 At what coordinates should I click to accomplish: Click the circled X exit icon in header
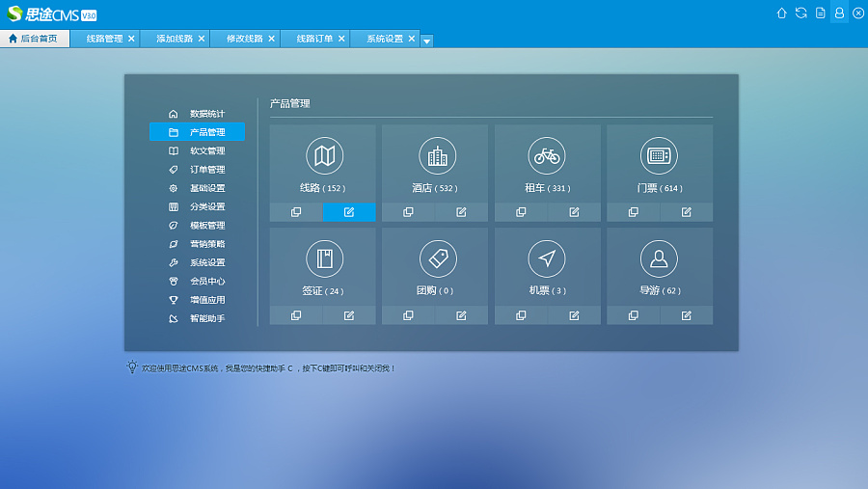click(858, 13)
